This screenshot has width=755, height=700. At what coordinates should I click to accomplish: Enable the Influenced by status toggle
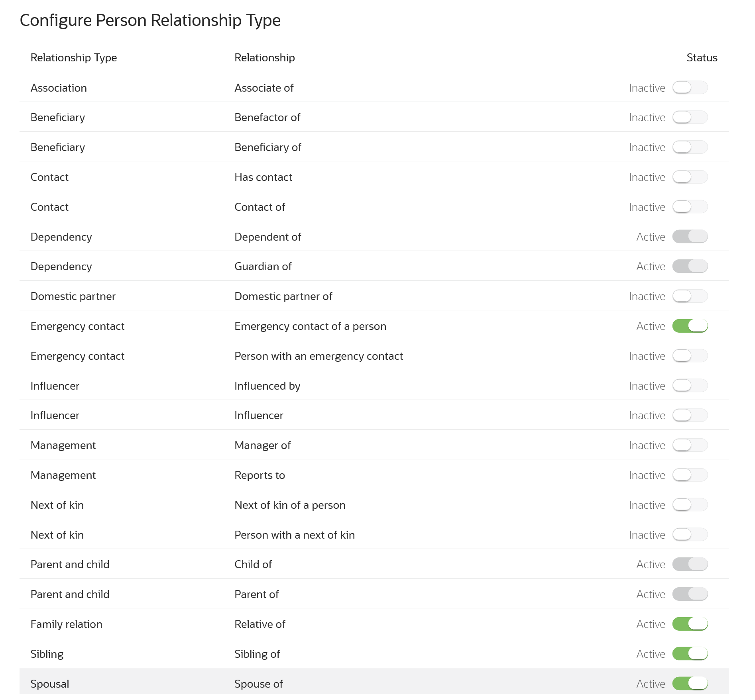pos(690,385)
